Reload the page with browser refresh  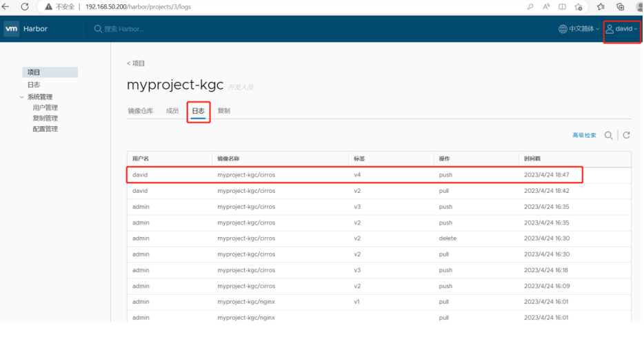coord(25,6)
